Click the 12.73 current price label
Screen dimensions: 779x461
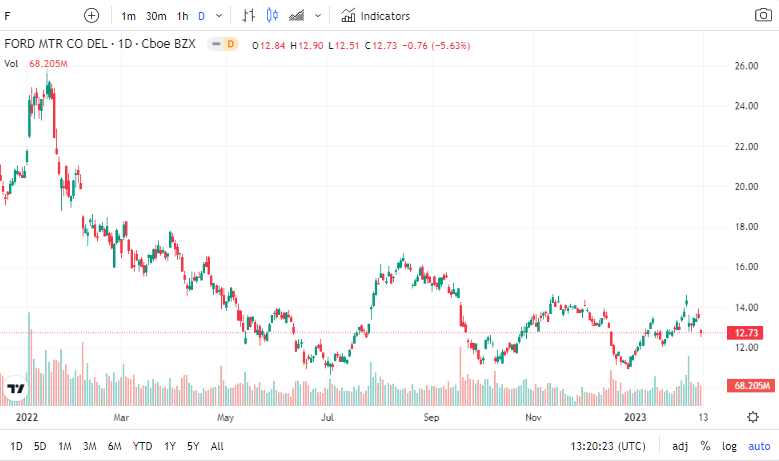tap(745, 333)
